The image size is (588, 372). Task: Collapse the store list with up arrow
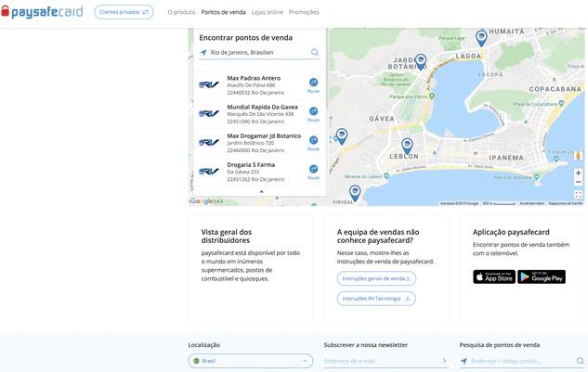click(261, 191)
